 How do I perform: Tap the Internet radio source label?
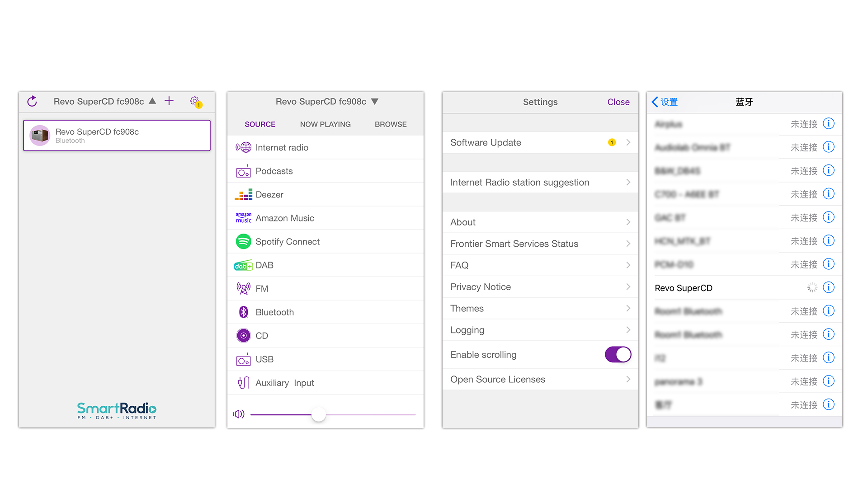click(282, 148)
